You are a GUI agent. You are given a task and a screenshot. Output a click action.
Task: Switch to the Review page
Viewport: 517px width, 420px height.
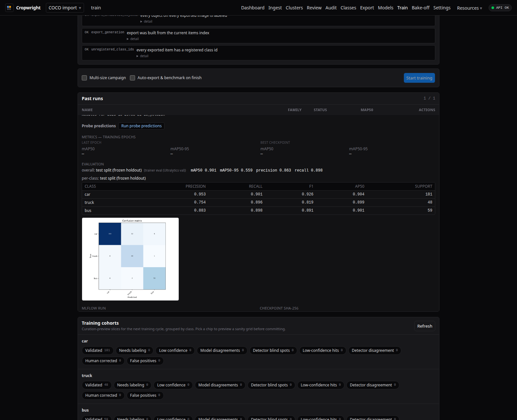pyautogui.click(x=314, y=8)
